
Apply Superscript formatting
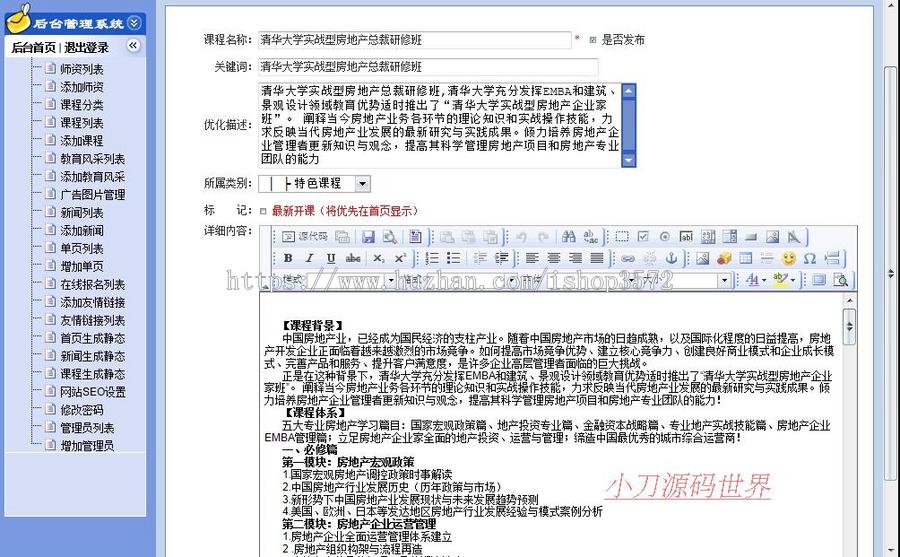pyautogui.click(x=400, y=258)
